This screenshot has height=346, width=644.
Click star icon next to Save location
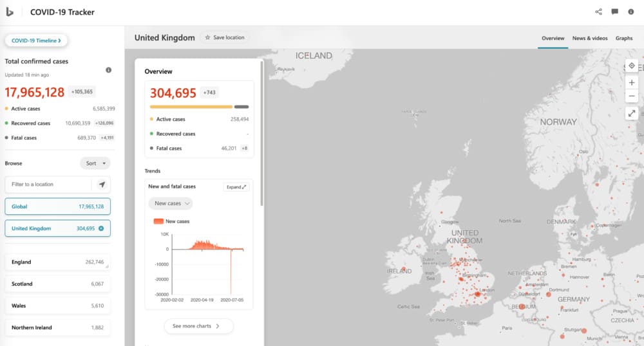click(x=207, y=37)
